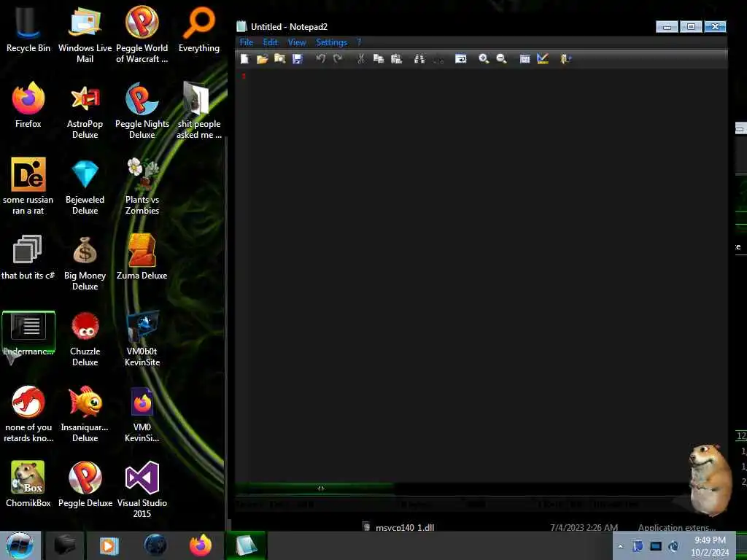Click inside the Notepad2 text editing area
The image size is (747, 560).
click(481, 276)
